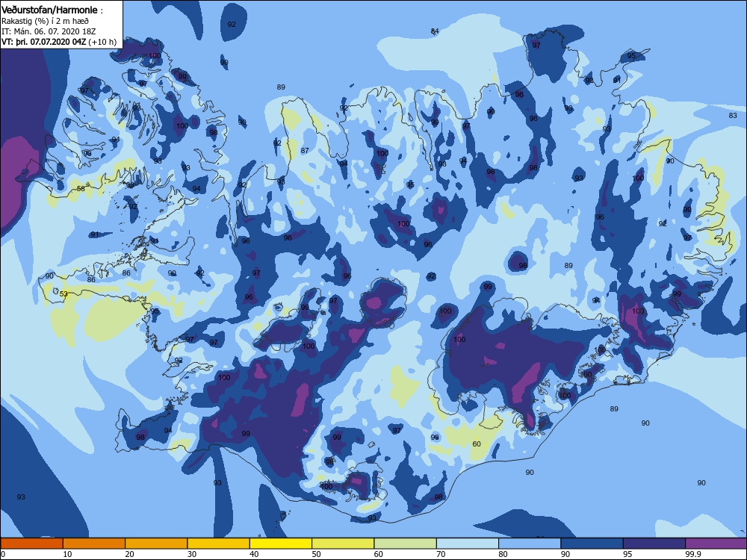
Task: Click the orange 10–20 legend swatch
Action: 94,544
